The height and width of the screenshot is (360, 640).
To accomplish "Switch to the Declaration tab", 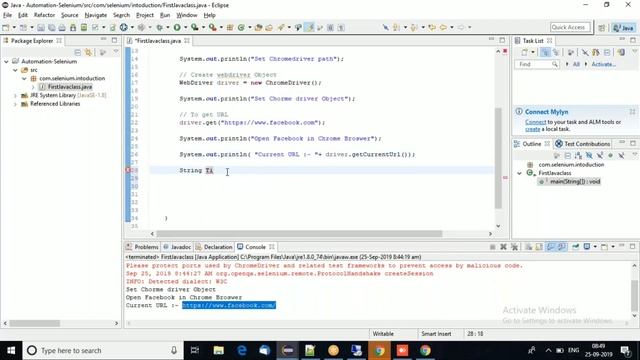I will tap(213, 247).
